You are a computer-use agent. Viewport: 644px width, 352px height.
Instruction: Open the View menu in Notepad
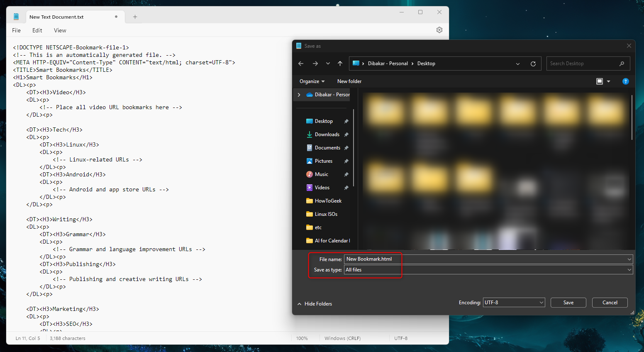pos(60,30)
